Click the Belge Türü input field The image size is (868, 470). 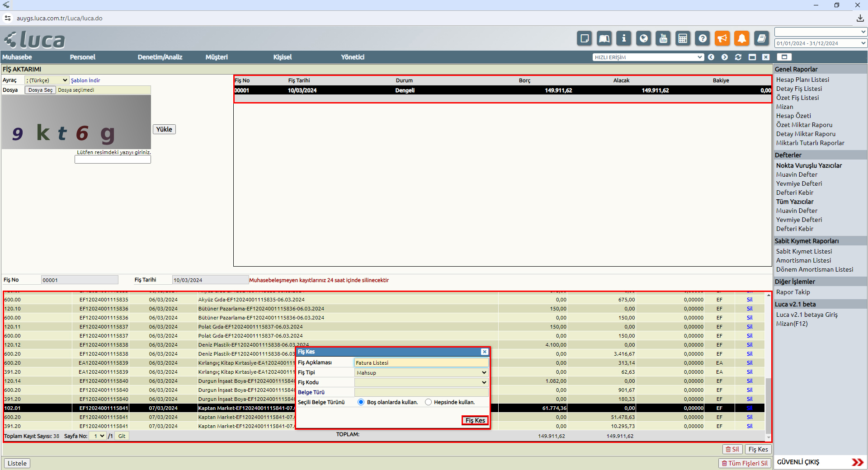pos(421,392)
